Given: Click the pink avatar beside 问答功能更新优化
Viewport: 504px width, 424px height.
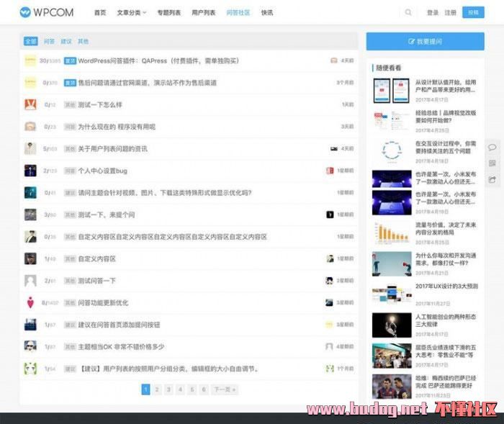Looking at the screenshot, I should (x=30, y=302).
